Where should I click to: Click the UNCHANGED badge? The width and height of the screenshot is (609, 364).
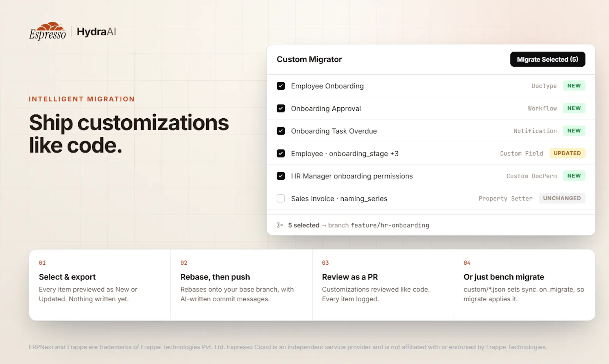pos(562,198)
